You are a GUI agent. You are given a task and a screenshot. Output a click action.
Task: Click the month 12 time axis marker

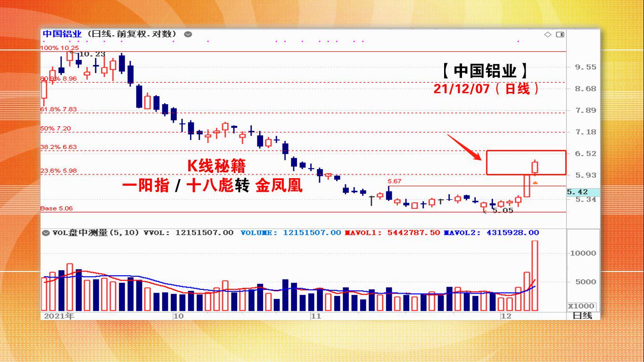(507, 316)
